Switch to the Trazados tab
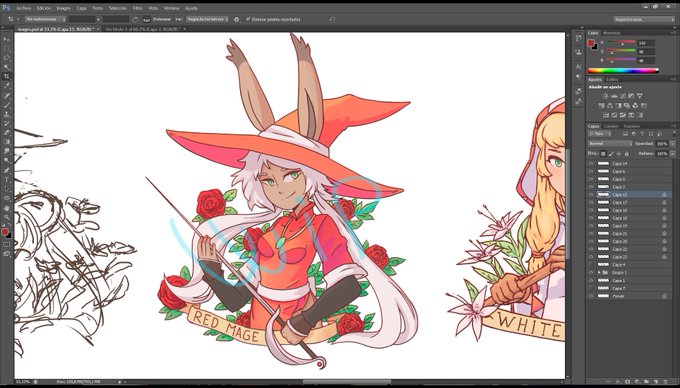This screenshot has width=680, height=388. click(x=631, y=126)
